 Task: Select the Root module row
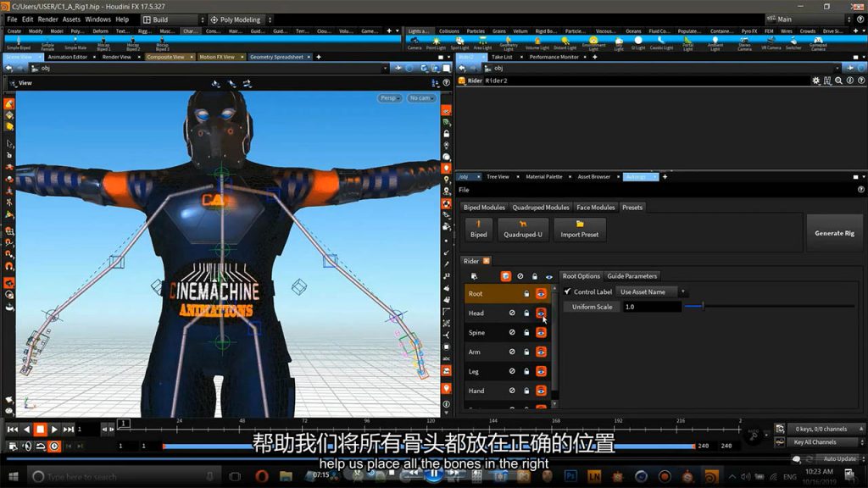coord(508,294)
